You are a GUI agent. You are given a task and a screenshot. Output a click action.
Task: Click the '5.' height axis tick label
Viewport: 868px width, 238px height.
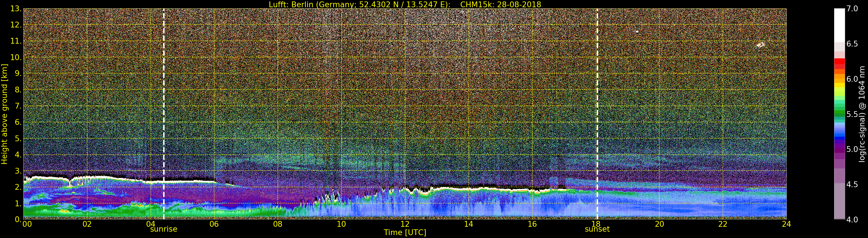[18, 138]
